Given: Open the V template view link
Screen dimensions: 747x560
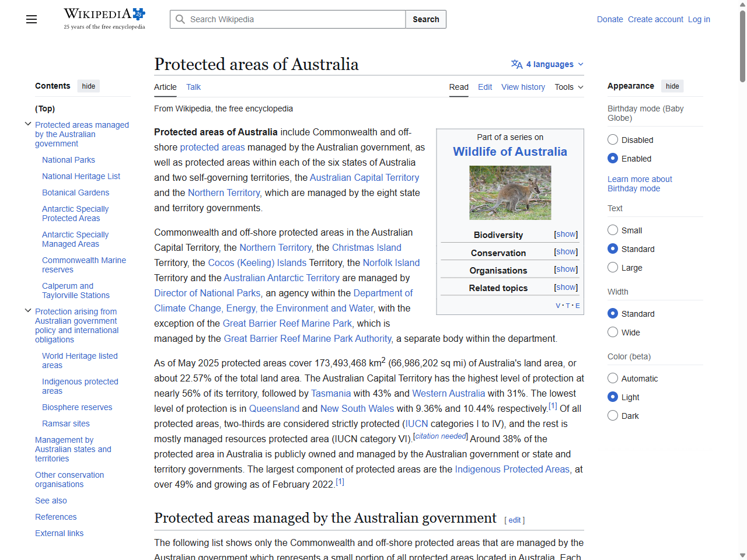Looking at the screenshot, I should [x=558, y=306].
